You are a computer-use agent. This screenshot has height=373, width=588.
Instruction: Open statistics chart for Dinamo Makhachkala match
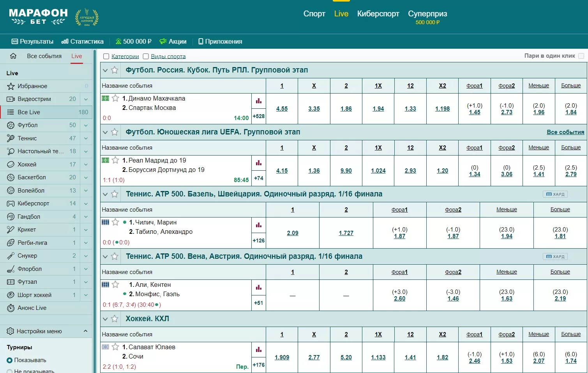click(259, 101)
